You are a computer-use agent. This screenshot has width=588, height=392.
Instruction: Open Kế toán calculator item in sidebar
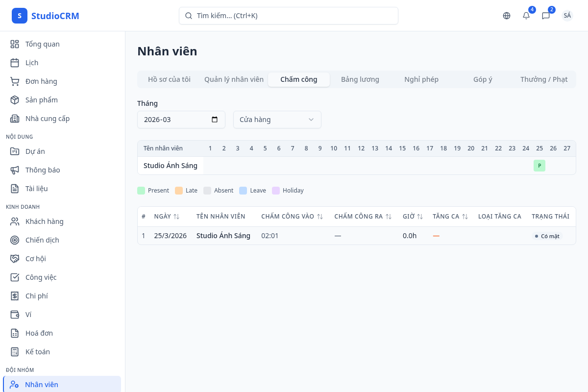37,352
